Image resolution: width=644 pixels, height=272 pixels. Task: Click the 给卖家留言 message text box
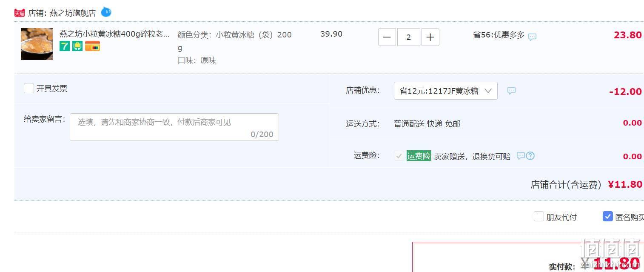point(174,127)
